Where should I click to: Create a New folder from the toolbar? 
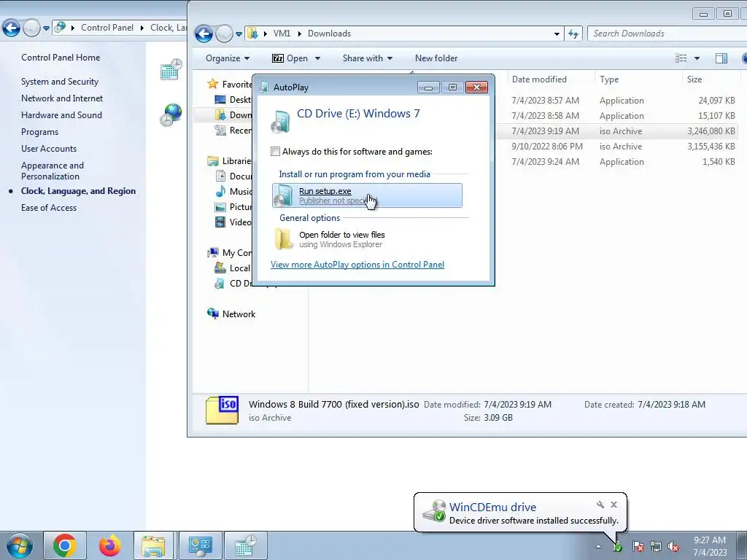436,58
